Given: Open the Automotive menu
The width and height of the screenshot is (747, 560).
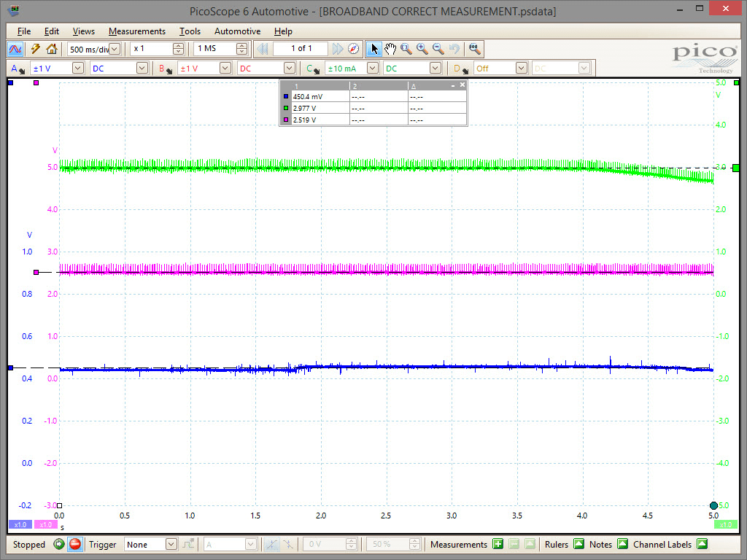Looking at the screenshot, I should click(237, 31).
